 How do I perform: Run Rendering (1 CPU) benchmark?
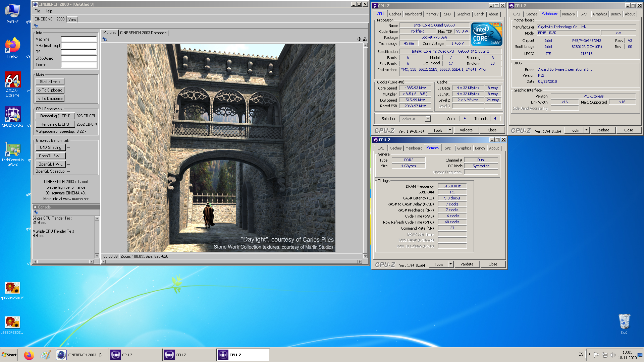point(55,116)
